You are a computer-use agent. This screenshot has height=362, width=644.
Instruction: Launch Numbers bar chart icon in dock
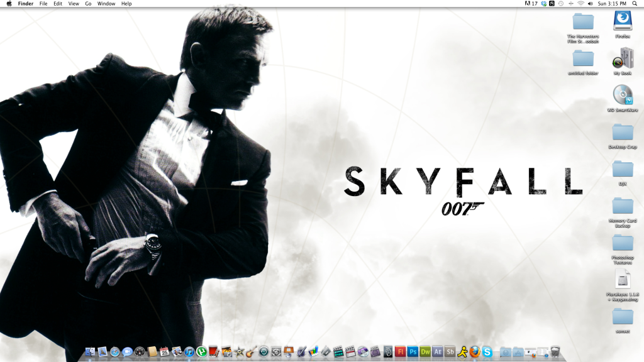[313, 352]
